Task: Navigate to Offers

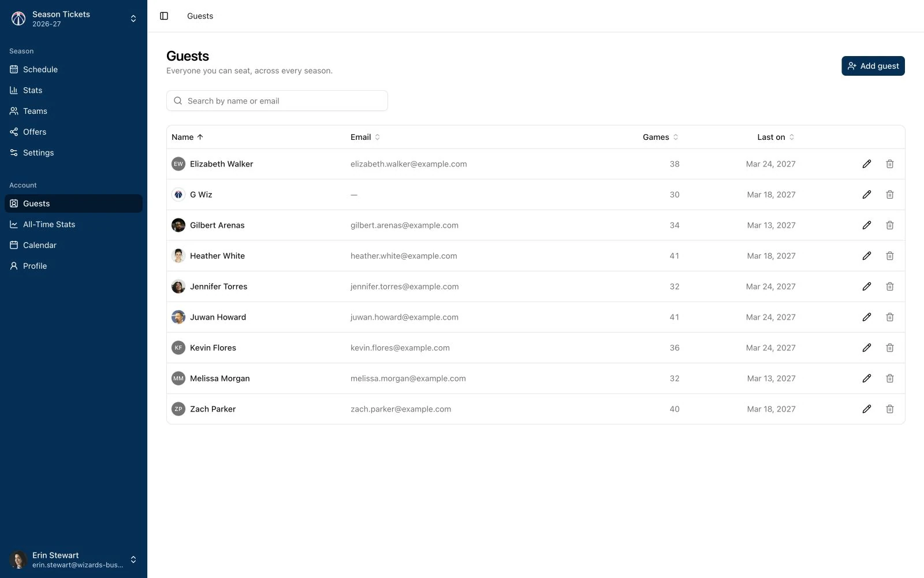Action: click(74, 132)
